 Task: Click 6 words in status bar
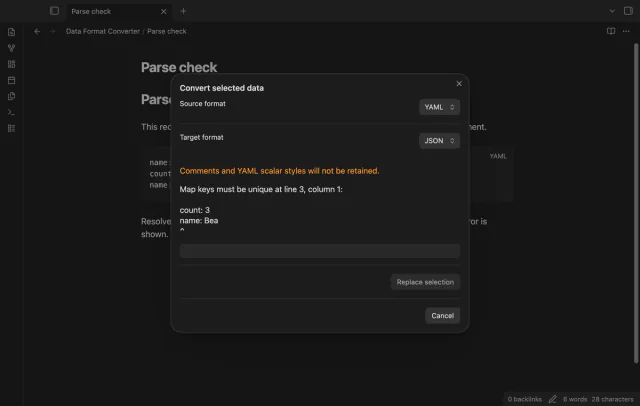[575, 399]
